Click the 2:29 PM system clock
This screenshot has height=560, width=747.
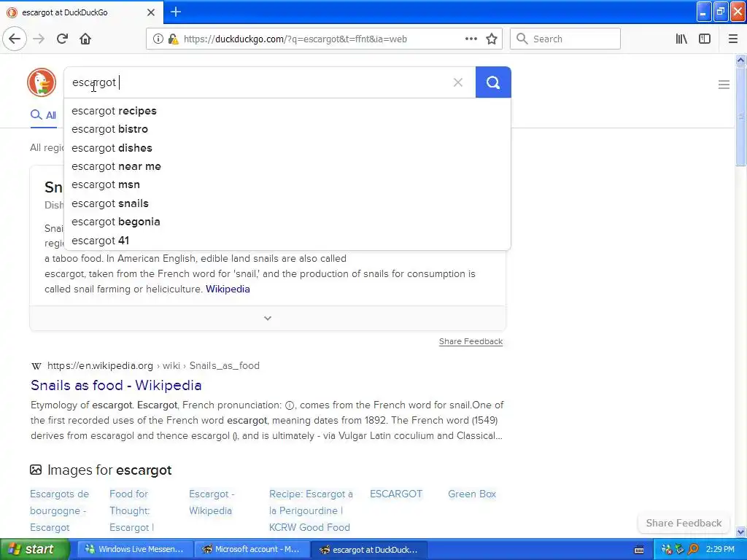720,550
